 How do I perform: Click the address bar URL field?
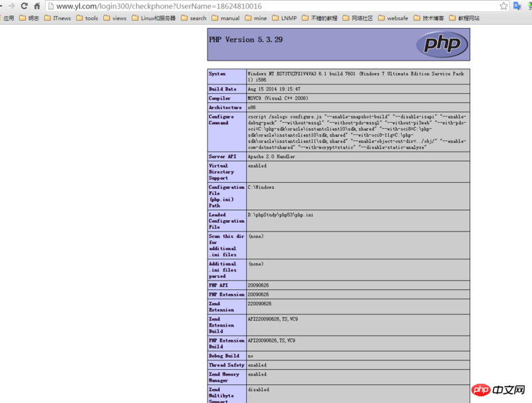277,6
